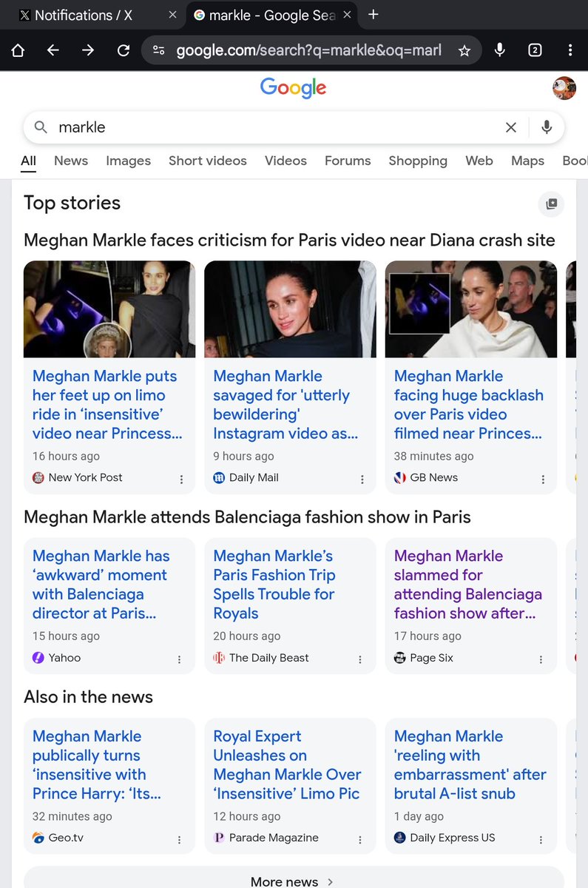
Task: Open the tab switcher showing 2 tabs
Action: coord(535,50)
